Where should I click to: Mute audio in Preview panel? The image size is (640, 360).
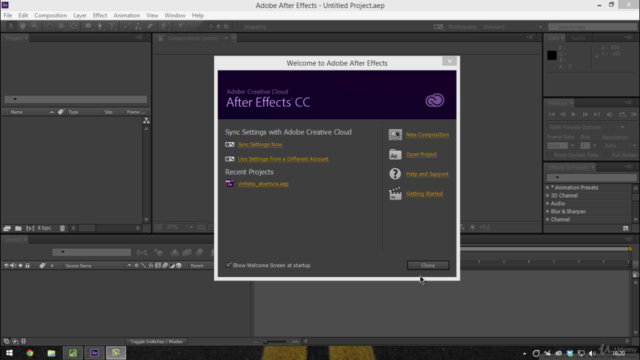click(610, 114)
